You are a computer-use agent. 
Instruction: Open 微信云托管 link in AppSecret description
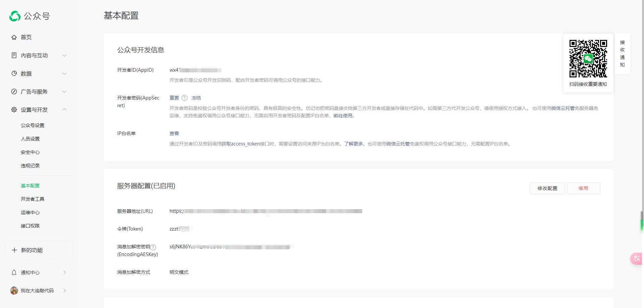(563, 108)
